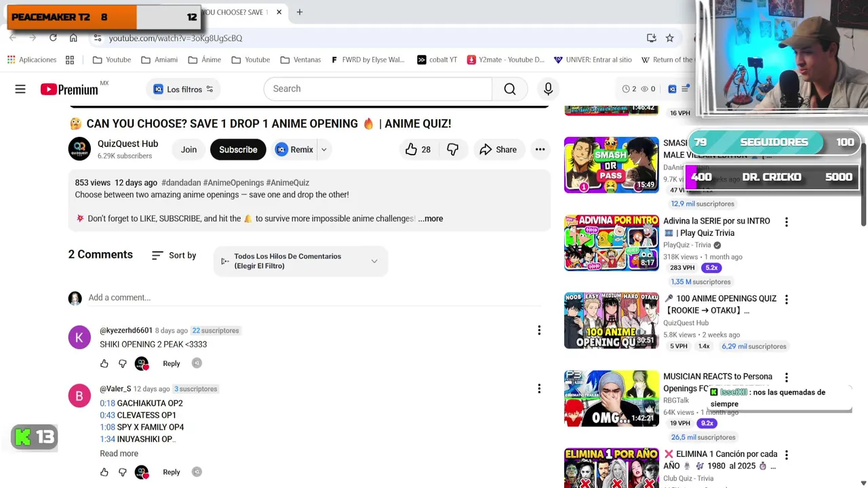The width and height of the screenshot is (868, 488).
Task: Share the video
Action: tap(498, 150)
